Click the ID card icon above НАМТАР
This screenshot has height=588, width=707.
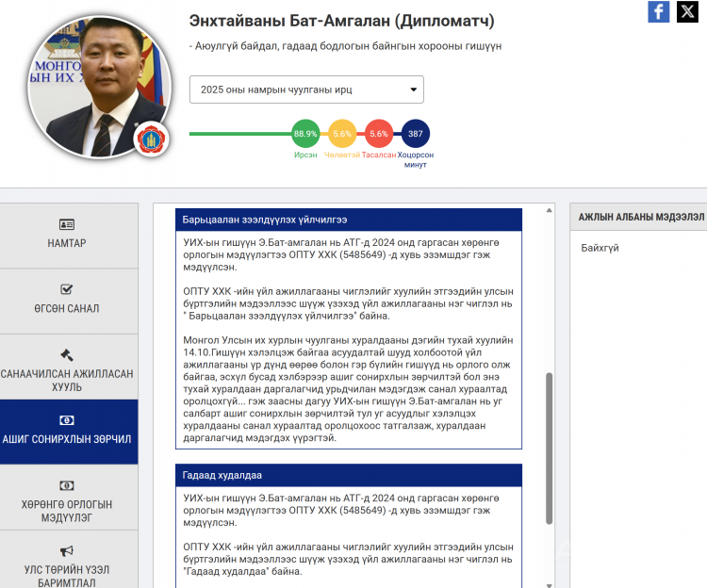click(67, 224)
